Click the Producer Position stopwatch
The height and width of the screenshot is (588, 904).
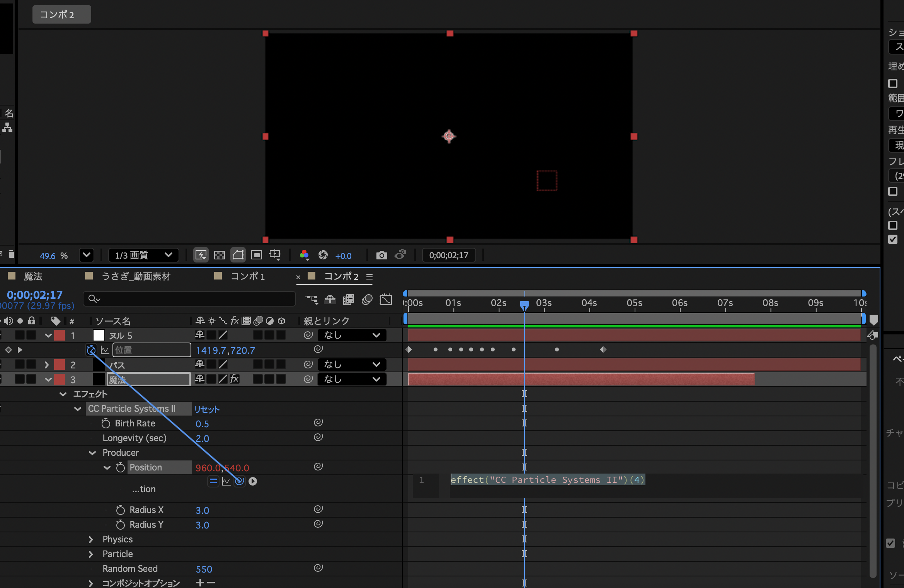pyautogui.click(x=121, y=468)
